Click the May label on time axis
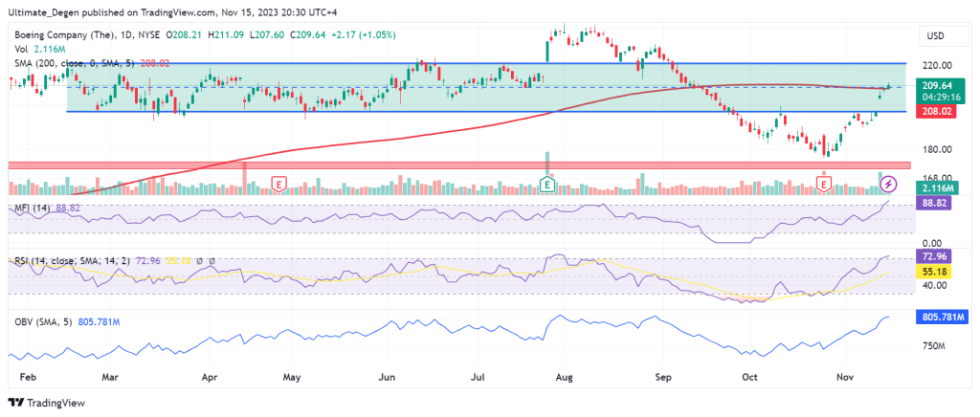 pyautogui.click(x=293, y=378)
